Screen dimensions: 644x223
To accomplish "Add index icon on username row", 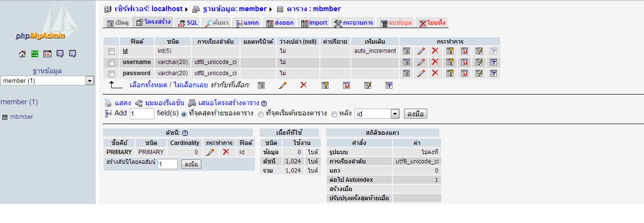I will [x=479, y=62].
